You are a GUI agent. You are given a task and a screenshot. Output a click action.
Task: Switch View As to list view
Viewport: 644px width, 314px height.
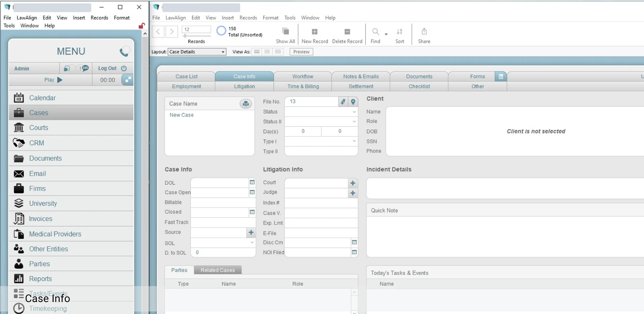coord(267,52)
